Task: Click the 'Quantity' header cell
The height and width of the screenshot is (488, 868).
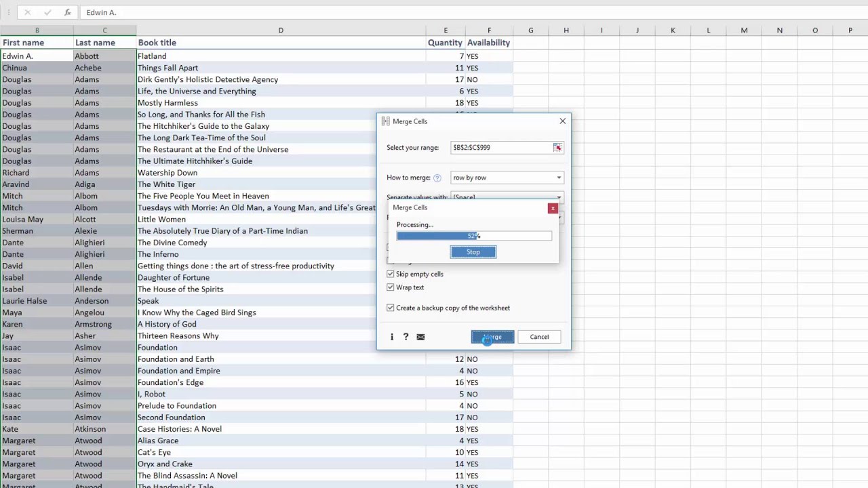Action: 446,43
